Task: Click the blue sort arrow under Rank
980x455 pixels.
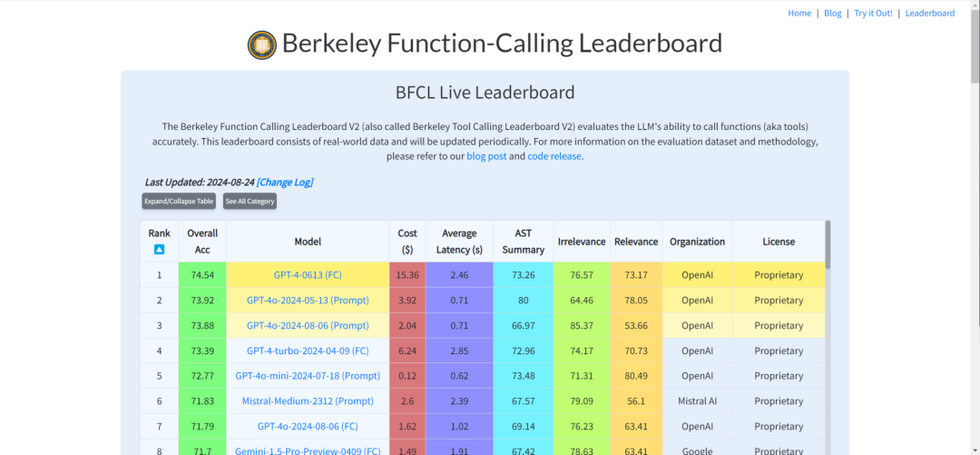Action: point(159,249)
